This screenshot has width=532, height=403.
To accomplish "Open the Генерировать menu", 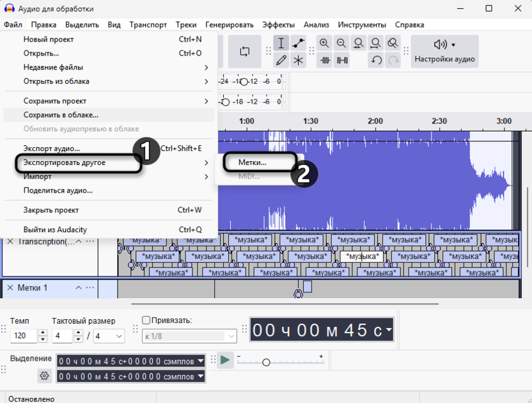I will pos(230,25).
